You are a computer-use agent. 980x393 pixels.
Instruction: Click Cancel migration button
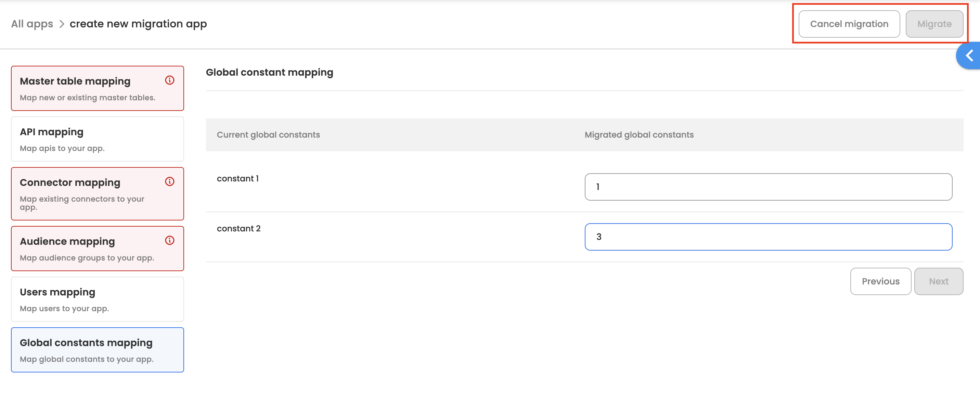click(x=849, y=24)
